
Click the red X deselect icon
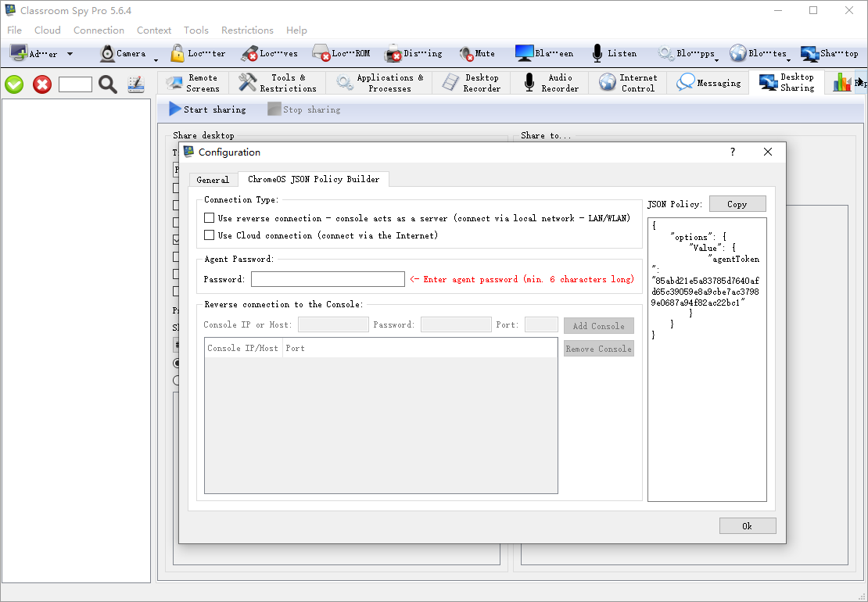[x=42, y=84]
